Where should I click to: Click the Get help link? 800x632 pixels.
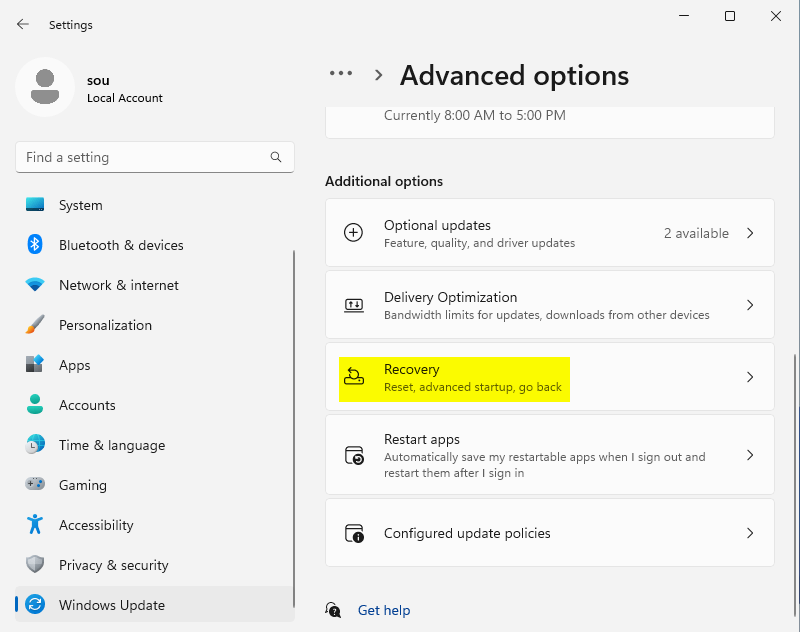pos(384,610)
